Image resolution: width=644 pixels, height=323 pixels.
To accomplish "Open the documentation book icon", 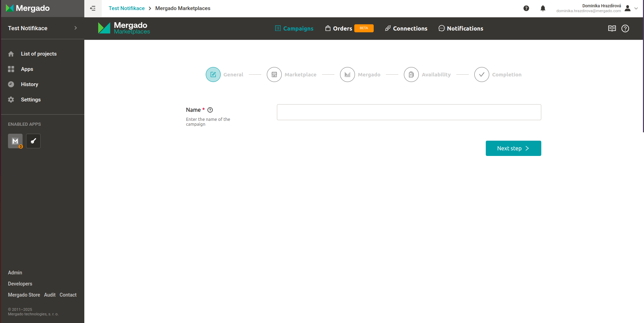I will [x=612, y=28].
